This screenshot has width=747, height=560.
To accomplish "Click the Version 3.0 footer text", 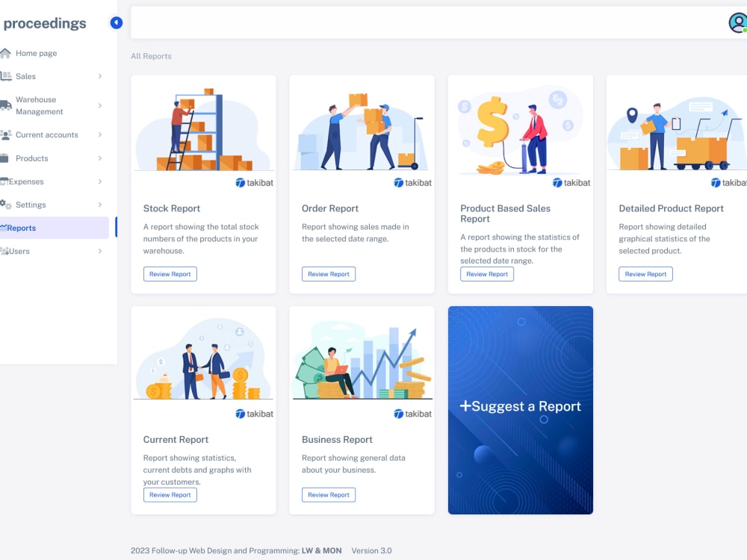I will pos(371,550).
